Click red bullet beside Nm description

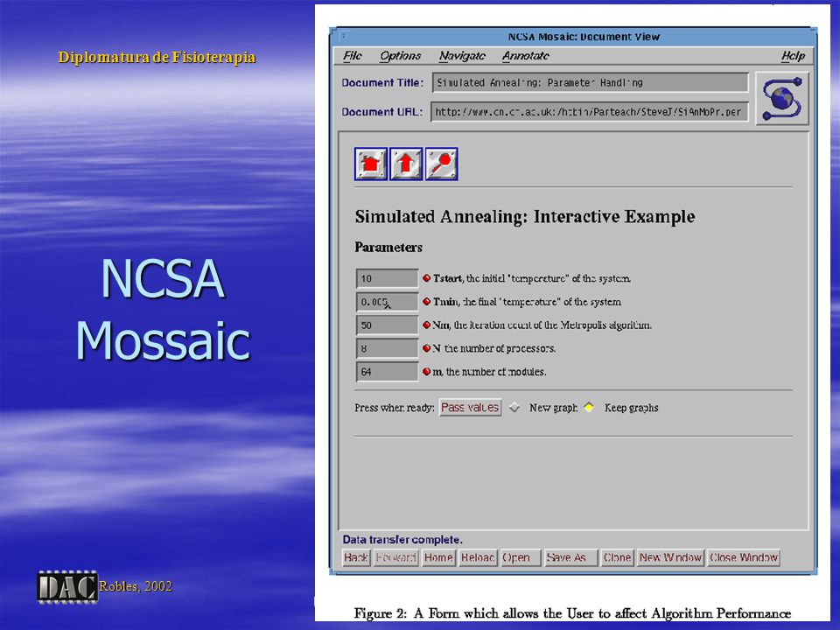tap(426, 325)
